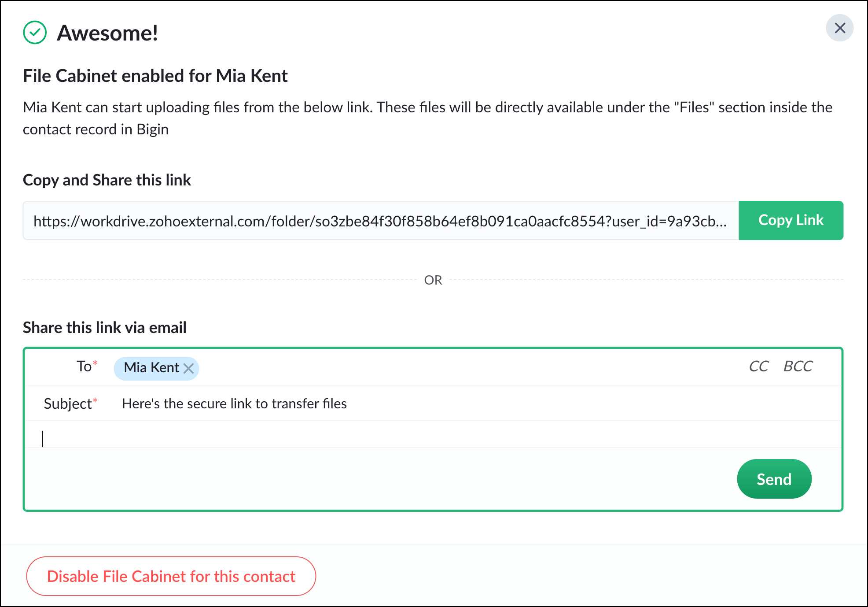Click the Subject field label

68,403
